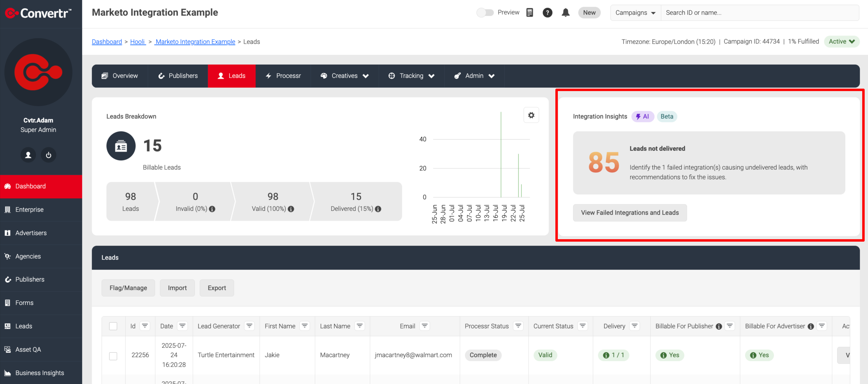
Task: Check the select-all checkbox in the leads table
Action: pyautogui.click(x=113, y=326)
